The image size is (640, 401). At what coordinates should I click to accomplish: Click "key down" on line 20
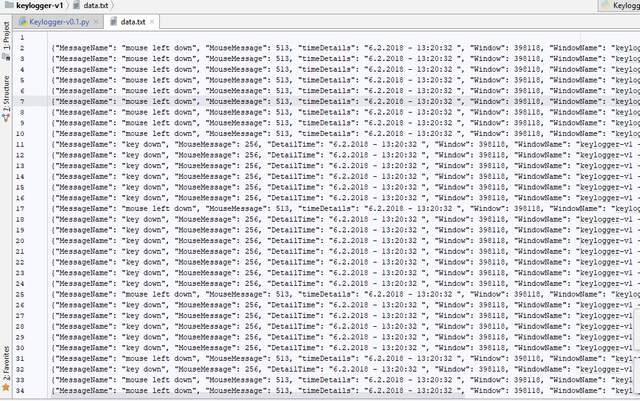click(143, 241)
